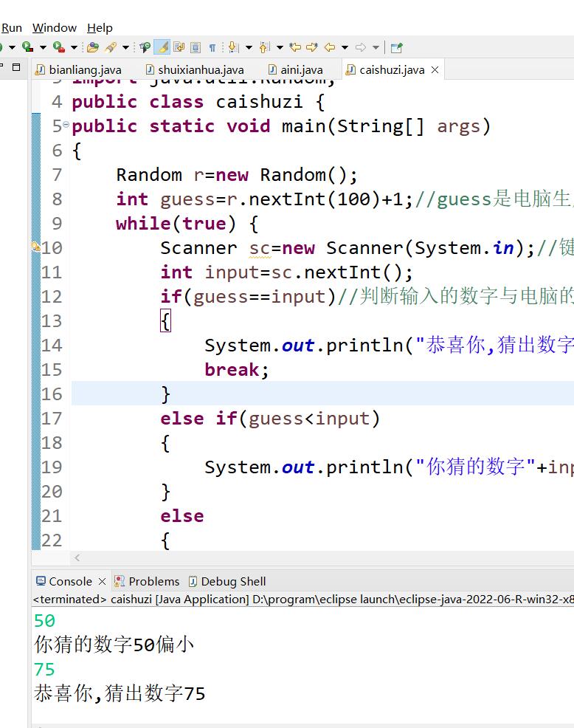Click the Coverage launch icon
574x728 pixels.
[x=28, y=47]
